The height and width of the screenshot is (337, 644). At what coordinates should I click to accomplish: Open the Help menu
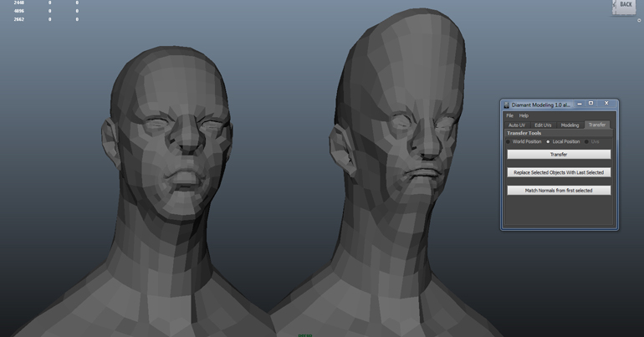(x=524, y=115)
